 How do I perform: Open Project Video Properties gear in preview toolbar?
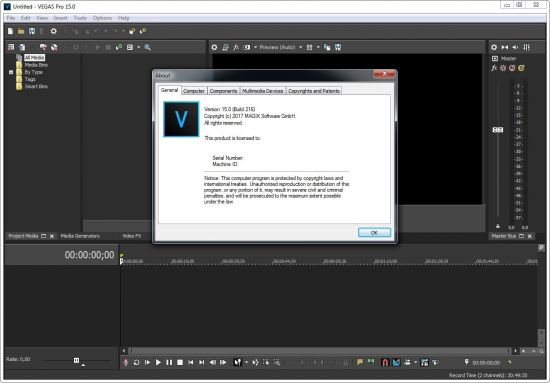(214, 47)
